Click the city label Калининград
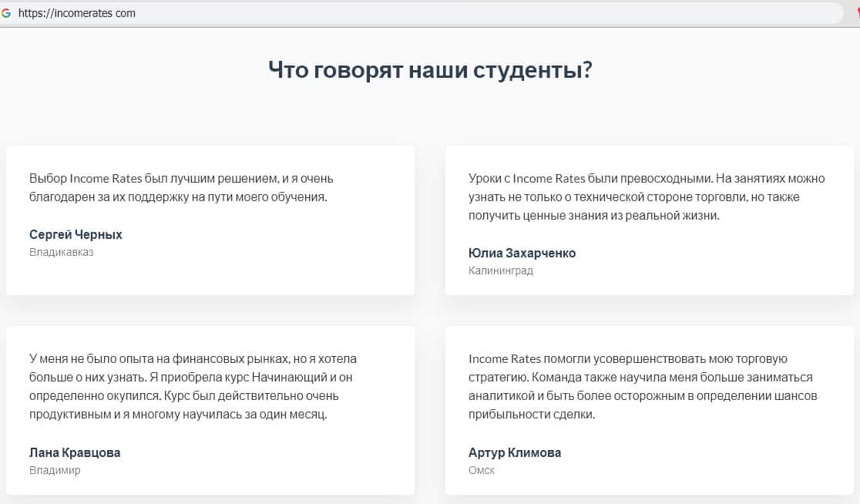 click(x=500, y=270)
